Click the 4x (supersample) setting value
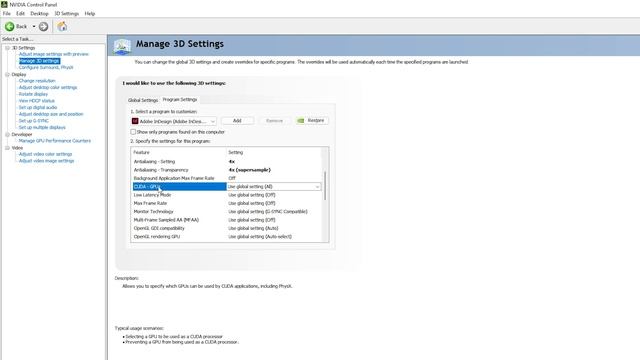Image resolution: width=640 pixels, height=360 pixels. click(249, 170)
